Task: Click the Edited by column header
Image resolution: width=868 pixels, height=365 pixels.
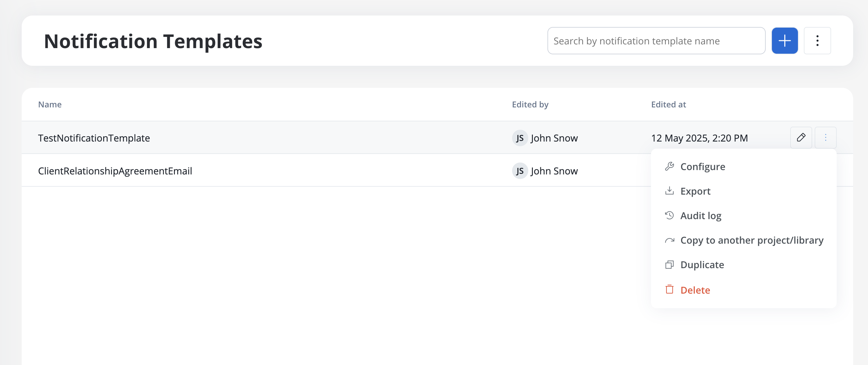Action: 530,105
